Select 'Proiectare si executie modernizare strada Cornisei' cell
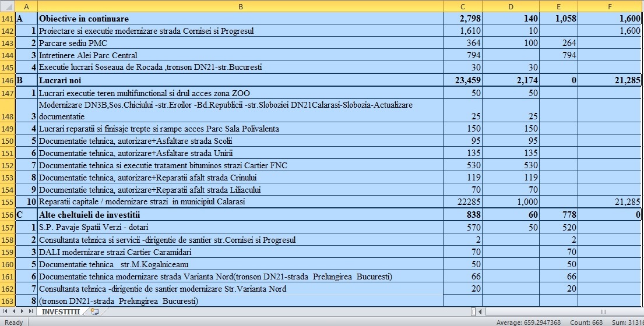Screen dimensions: 644x326 [x=240, y=31]
